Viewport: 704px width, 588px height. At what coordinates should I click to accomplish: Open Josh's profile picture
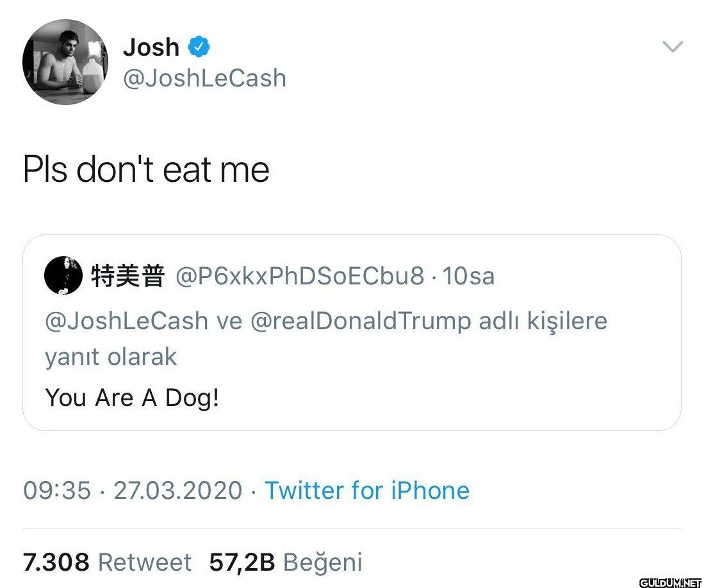(65, 62)
